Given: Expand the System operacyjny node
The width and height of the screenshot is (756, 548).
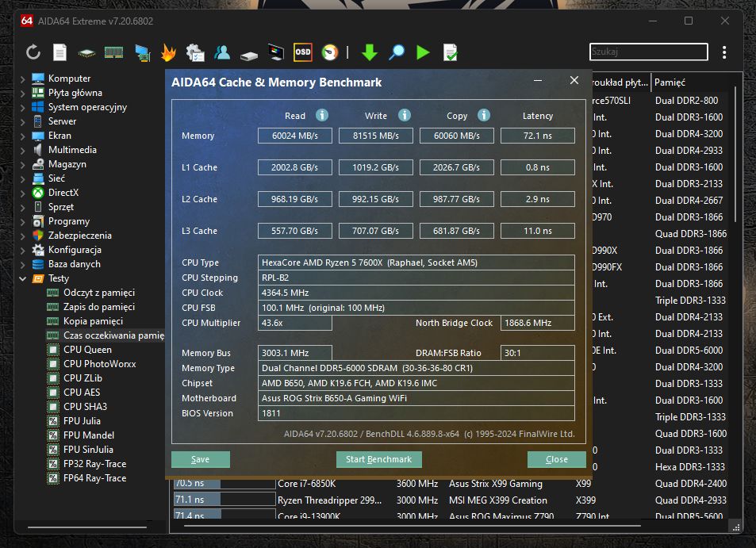Looking at the screenshot, I should 22,107.
